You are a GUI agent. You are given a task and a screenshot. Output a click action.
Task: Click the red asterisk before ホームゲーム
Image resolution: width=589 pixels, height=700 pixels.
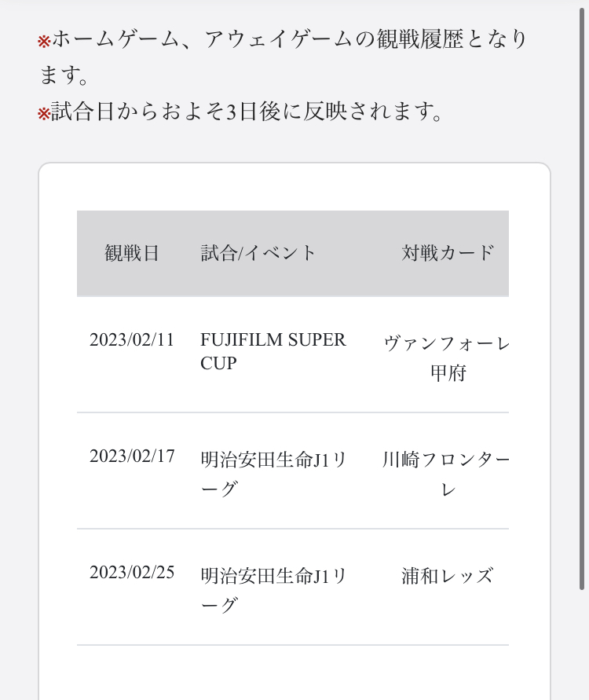(44, 41)
